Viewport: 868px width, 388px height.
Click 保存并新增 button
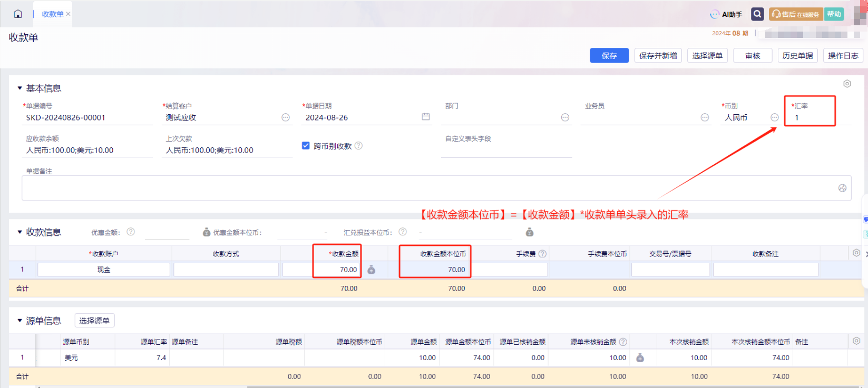coord(658,56)
